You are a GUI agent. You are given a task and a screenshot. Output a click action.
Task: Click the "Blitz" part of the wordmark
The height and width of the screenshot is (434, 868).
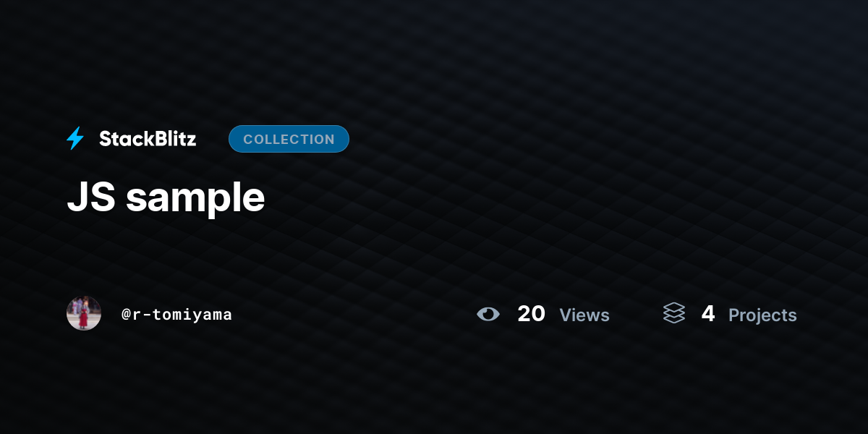click(171, 139)
